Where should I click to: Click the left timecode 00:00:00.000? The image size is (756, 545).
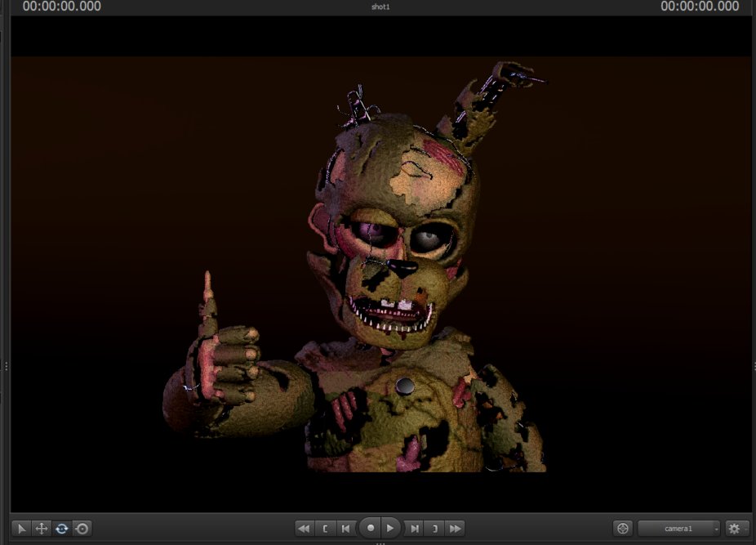(x=62, y=7)
